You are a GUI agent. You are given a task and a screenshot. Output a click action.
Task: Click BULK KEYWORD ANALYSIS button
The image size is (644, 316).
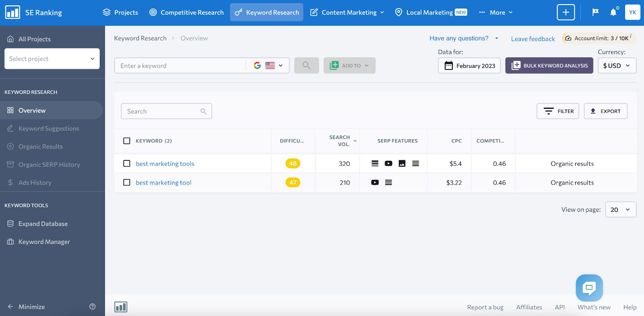[549, 65]
